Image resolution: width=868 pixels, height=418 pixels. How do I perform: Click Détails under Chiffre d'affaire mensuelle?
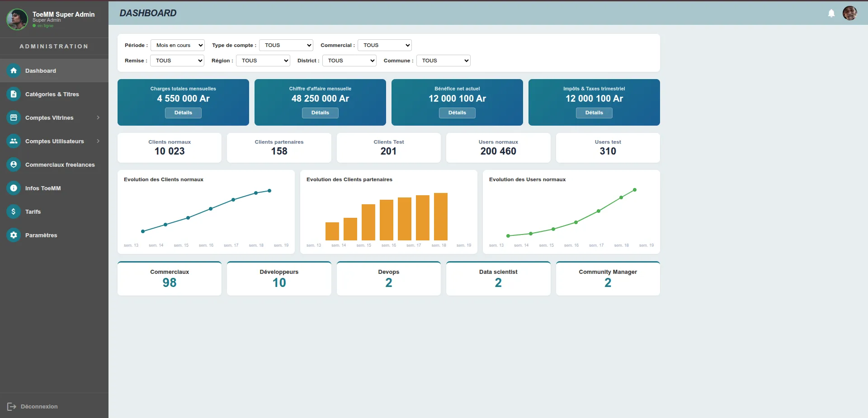click(320, 113)
